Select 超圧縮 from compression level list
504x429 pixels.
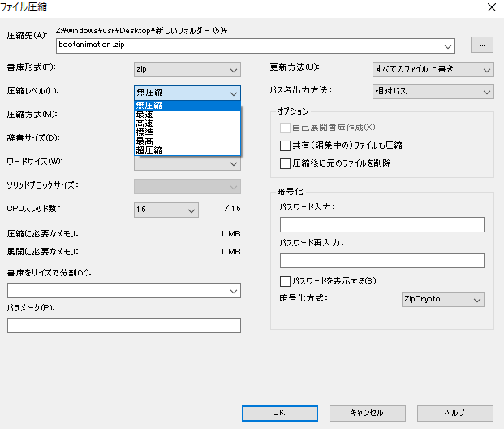[187, 150]
